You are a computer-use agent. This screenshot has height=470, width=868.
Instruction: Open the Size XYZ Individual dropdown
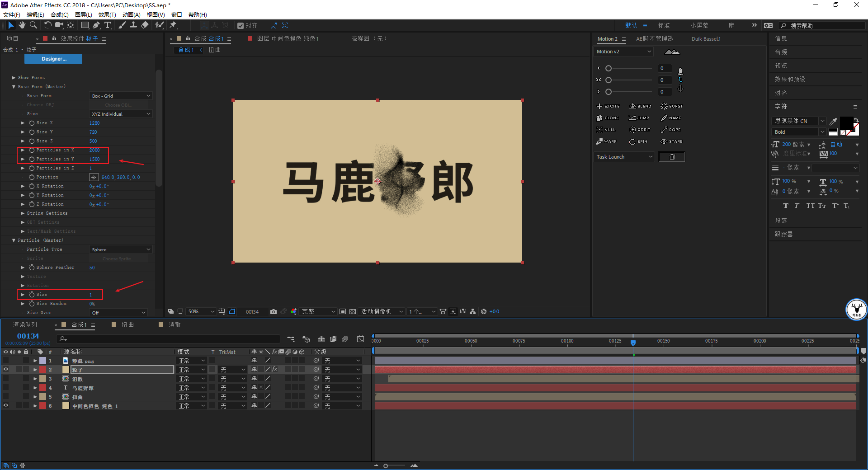click(x=121, y=114)
